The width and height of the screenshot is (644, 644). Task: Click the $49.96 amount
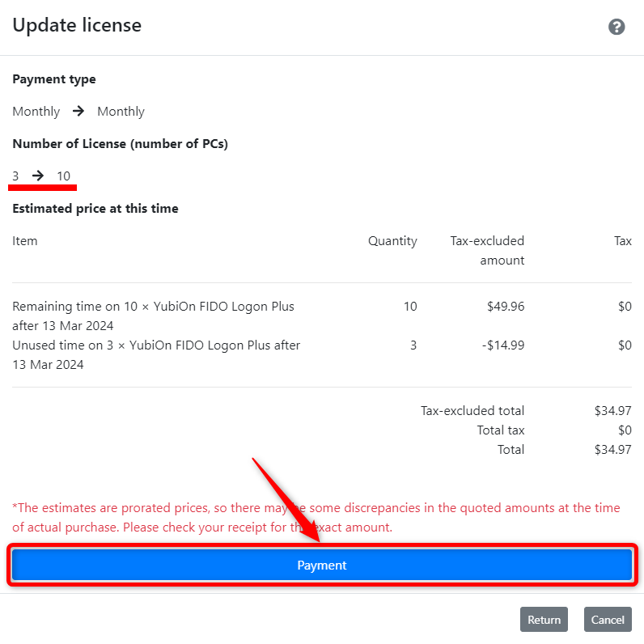point(506,307)
